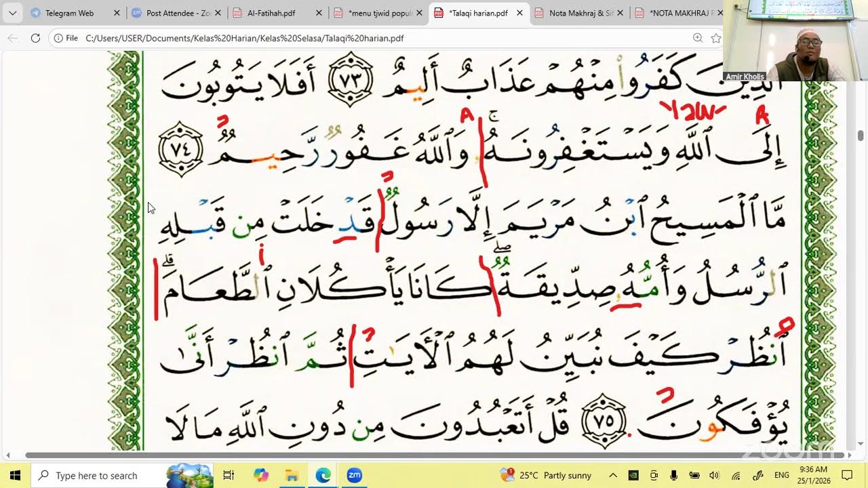Viewport: 868px width, 488px height.
Task: Launch Copilot from the taskbar
Action: pos(261,475)
